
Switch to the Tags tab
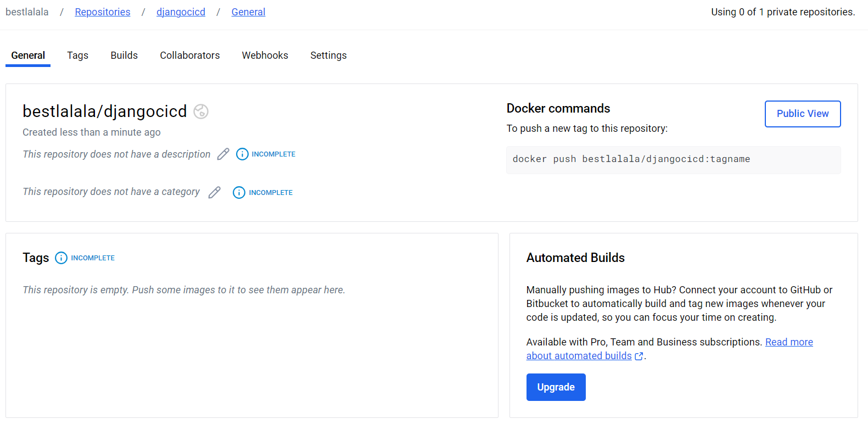[78, 55]
